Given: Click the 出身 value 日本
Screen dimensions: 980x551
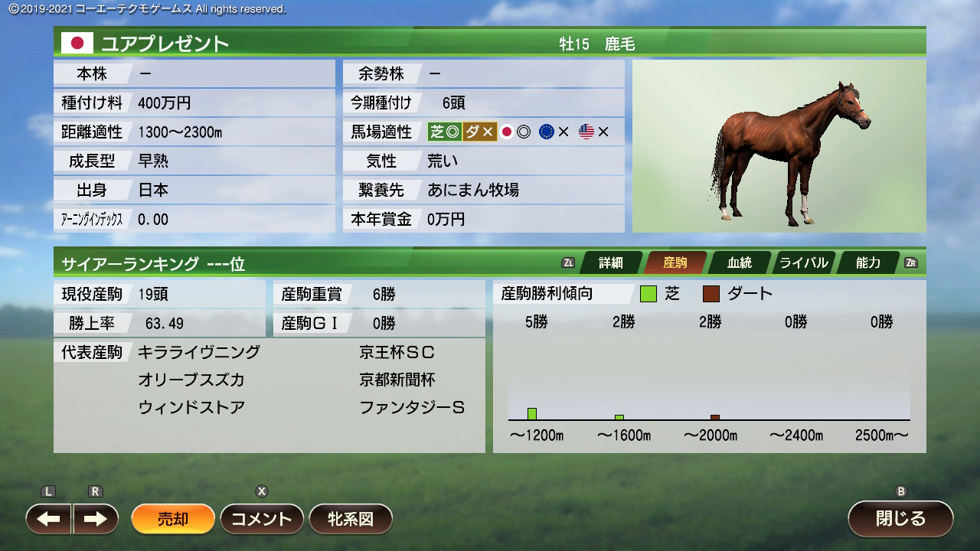Looking at the screenshot, I should (153, 190).
